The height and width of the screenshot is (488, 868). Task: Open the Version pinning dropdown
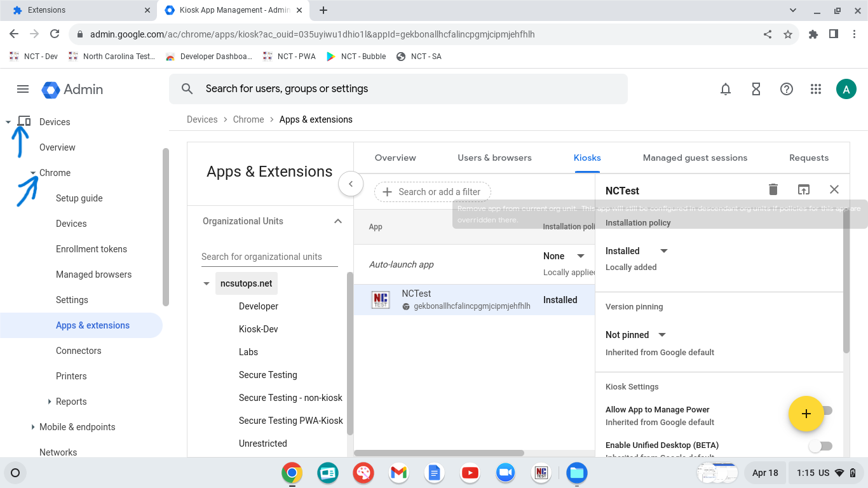(x=635, y=335)
